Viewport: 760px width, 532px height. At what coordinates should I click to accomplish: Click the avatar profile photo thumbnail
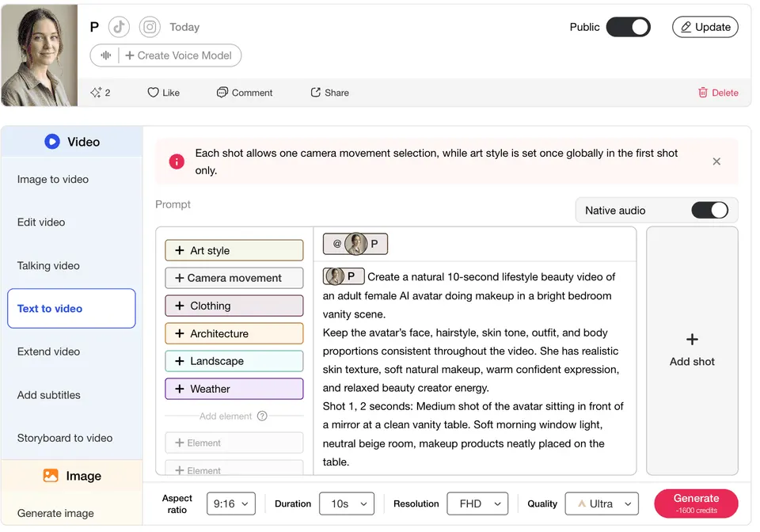[40, 55]
